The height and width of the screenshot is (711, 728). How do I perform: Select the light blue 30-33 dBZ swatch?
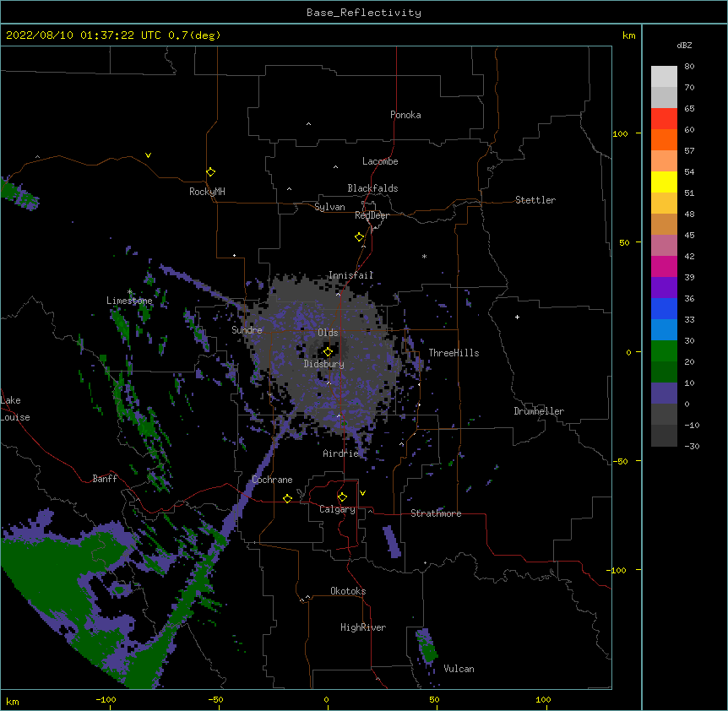click(664, 330)
